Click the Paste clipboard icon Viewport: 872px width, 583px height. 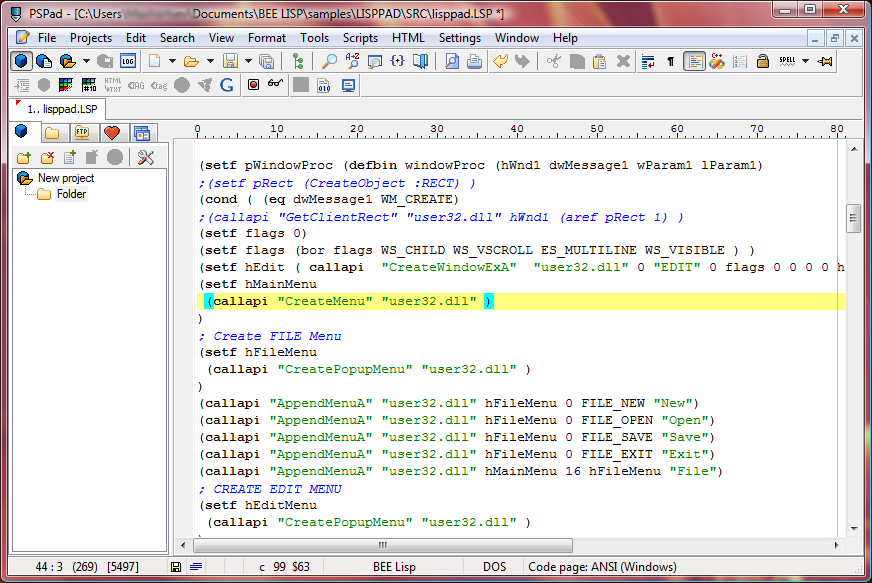pos(600,61)
